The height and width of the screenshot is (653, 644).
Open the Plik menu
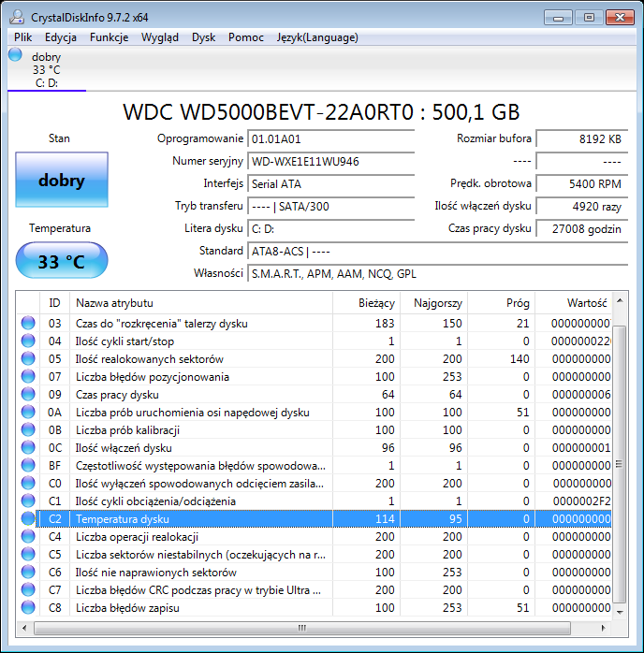point(23,37)
